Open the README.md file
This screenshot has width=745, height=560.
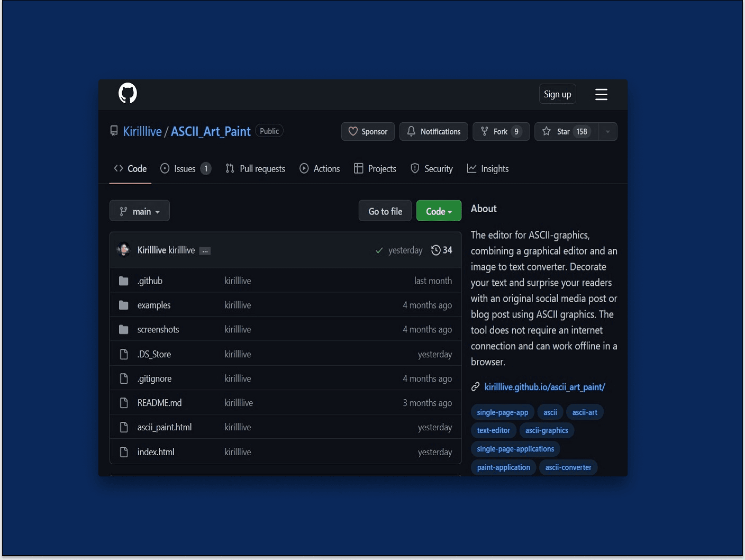click(x=159, y=403)
